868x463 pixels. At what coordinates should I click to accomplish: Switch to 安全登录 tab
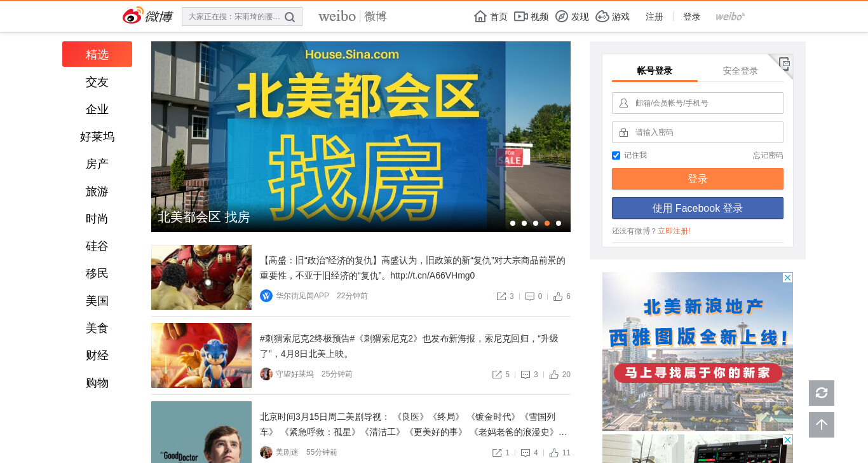(x=740, y=71)
